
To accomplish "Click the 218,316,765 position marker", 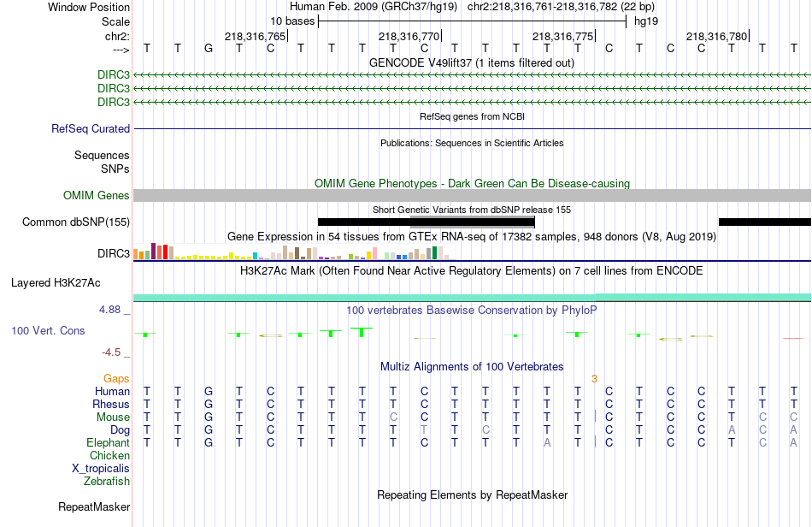I will [256, 36].
